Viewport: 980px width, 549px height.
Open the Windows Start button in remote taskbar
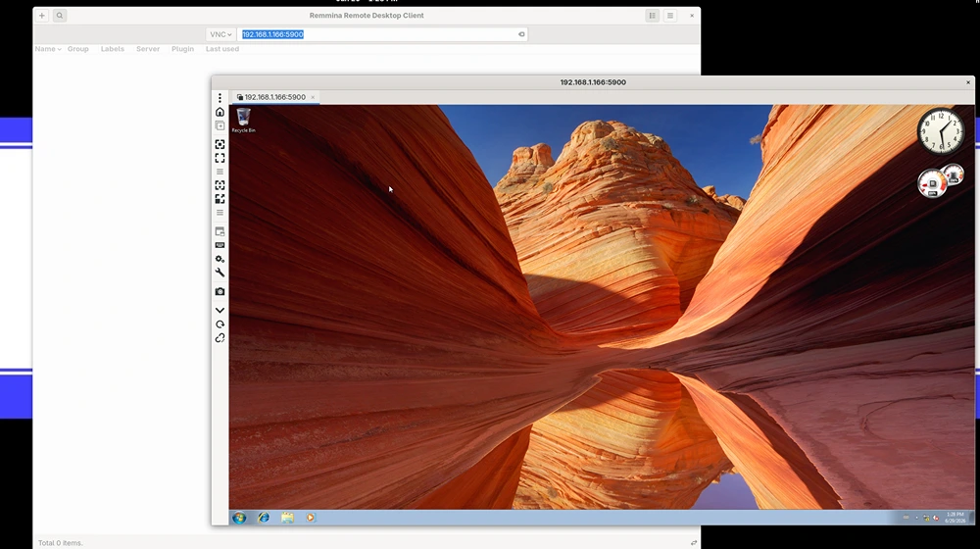tap(239, 518)
